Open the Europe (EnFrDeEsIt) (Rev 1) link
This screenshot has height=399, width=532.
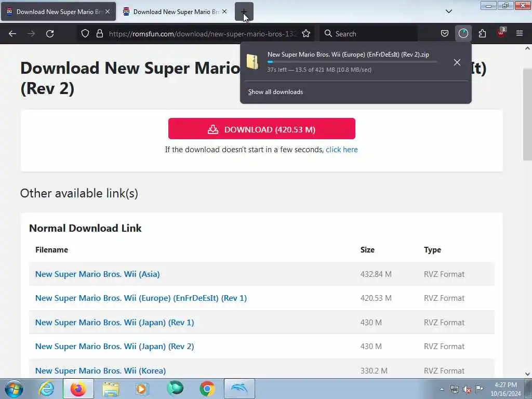(141, 298)
